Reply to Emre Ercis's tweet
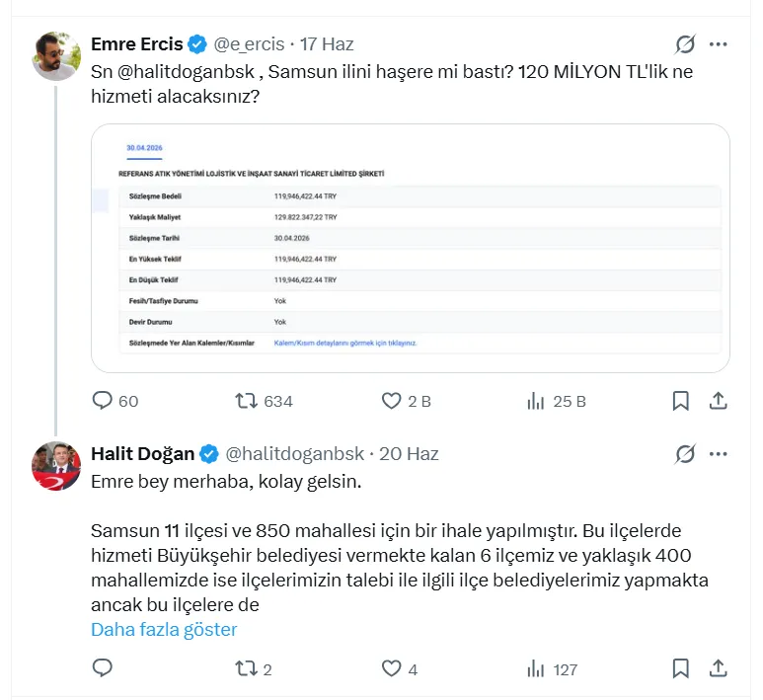Viewport: 763px width, 700px height. click(103, 401)
